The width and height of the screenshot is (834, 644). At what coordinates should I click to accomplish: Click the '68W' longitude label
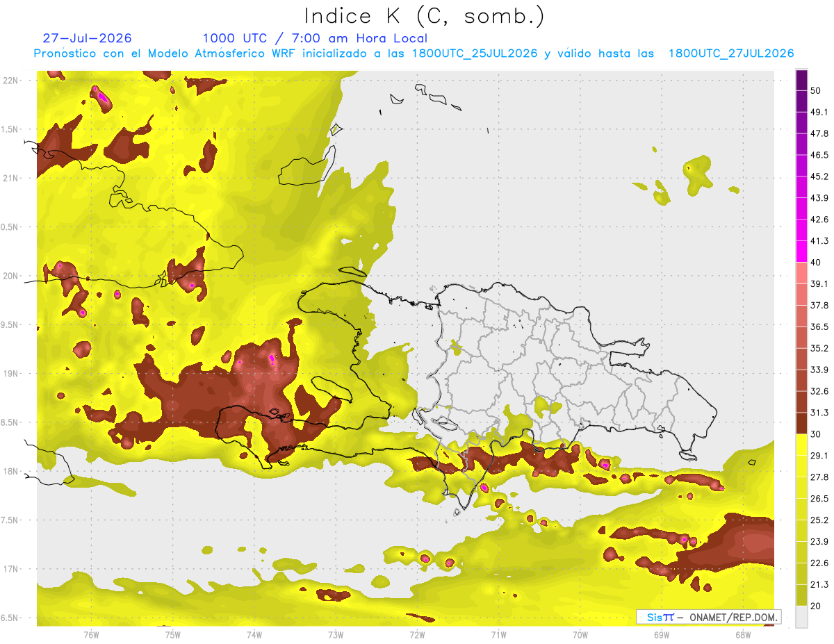click(743, 635)
